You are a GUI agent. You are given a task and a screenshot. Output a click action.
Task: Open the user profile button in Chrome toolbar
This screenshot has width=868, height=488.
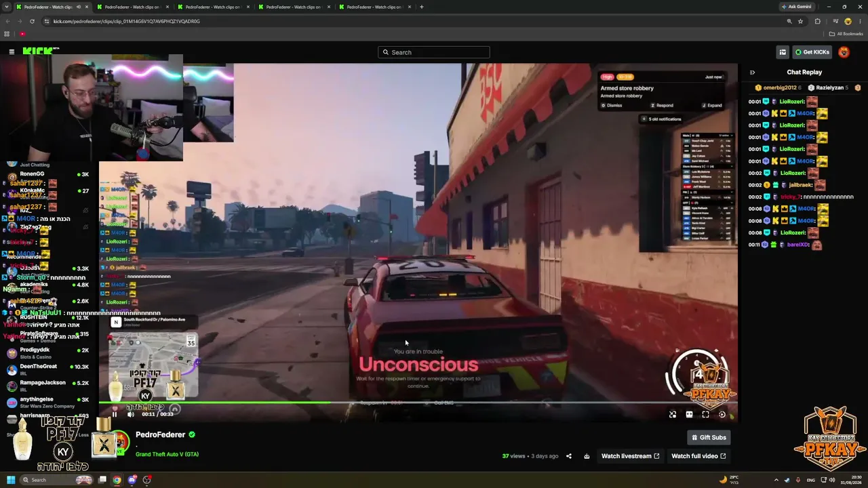[x=848, y=21]
